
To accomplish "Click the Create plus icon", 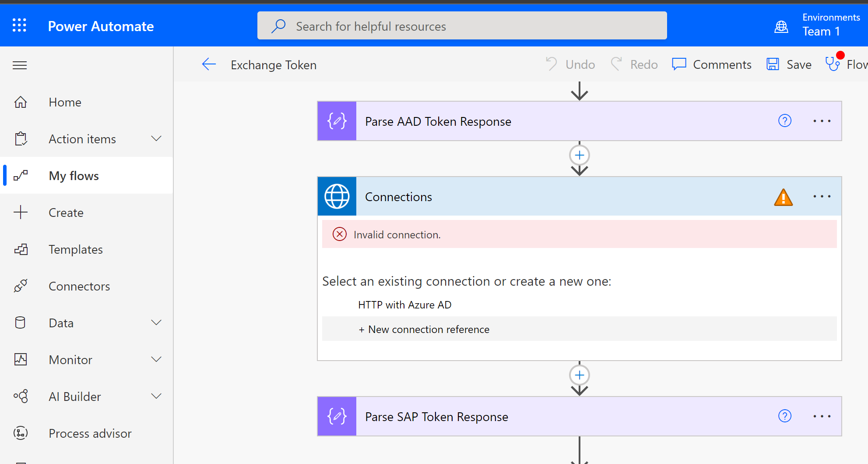I will click(21, 213).
